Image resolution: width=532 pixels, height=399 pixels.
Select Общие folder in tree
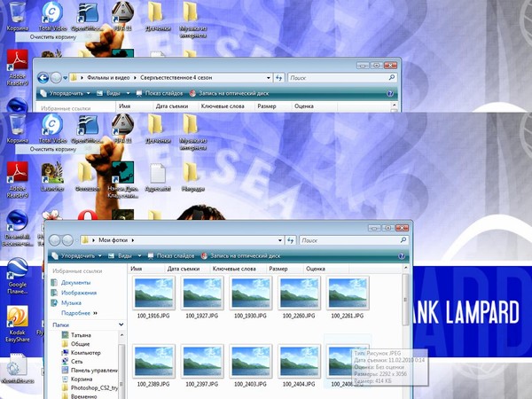click(80, 344)
